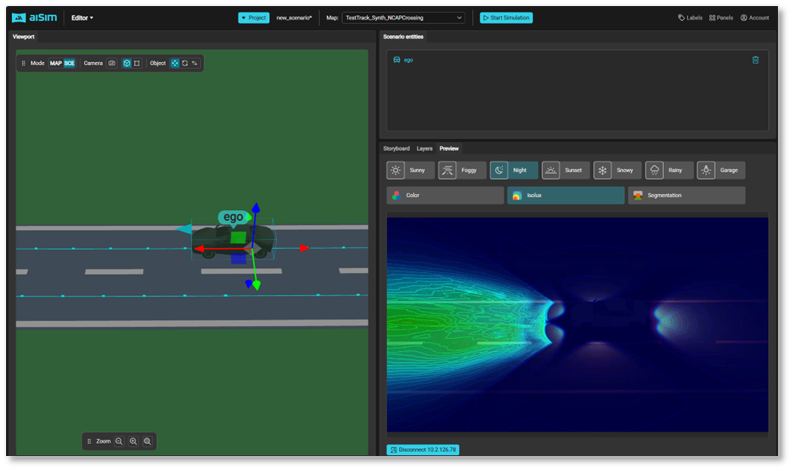The height and width of the screenshot is (471, 793).
Task: Click the Camera snapshot icon
Action: click(x=112, y=63)
